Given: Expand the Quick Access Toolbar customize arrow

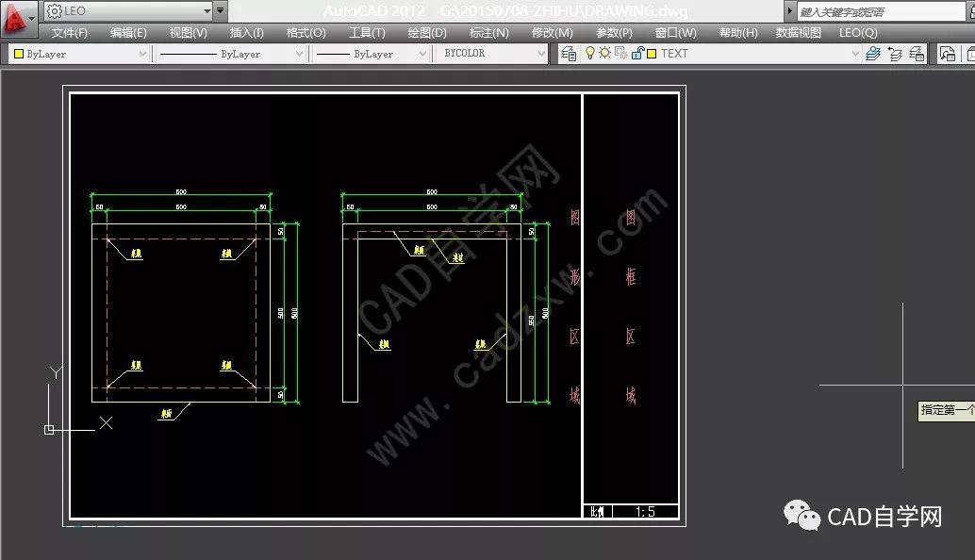Looking at the screenshot, I should [220, 10].
